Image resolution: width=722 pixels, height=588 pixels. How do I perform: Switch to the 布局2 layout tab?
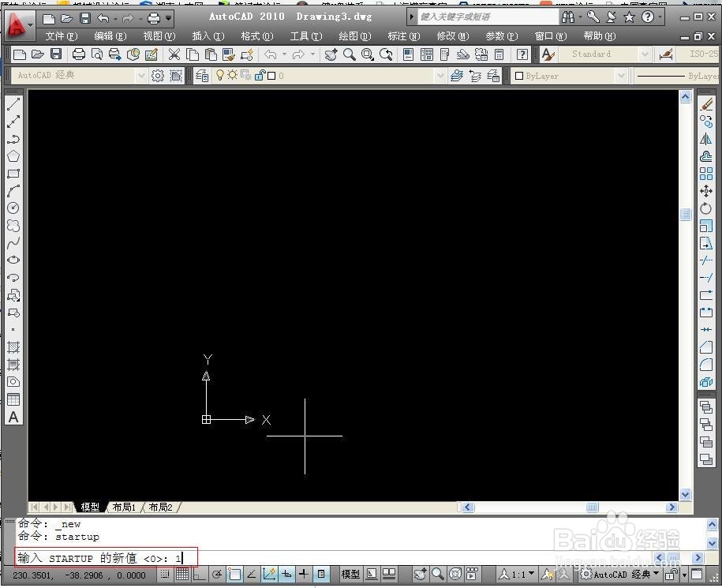point(161,507)
